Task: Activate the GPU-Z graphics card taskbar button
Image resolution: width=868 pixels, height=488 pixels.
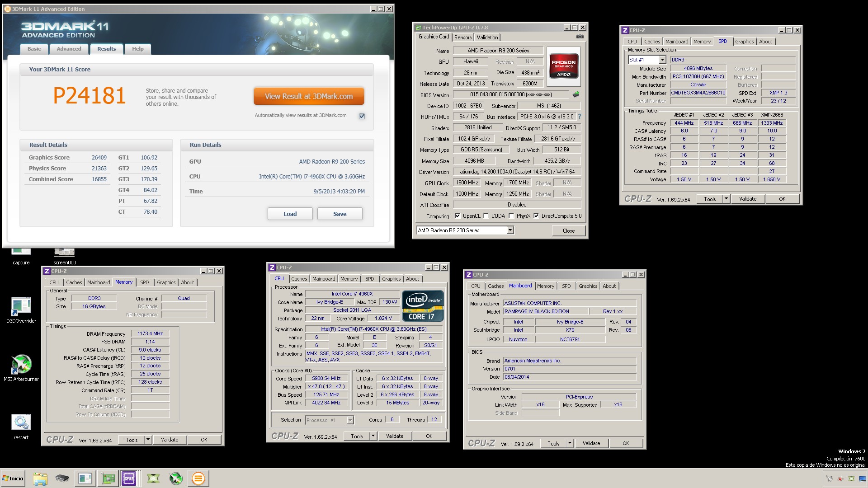Action: pos(108,479)
